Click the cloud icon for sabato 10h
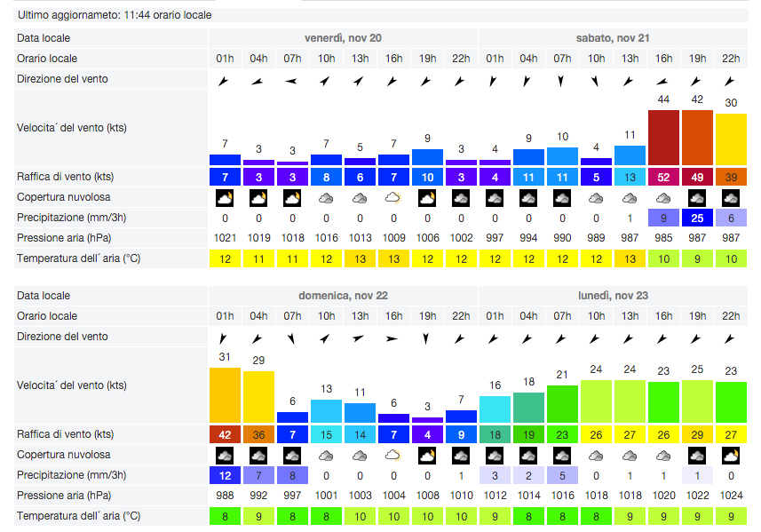 (x=596, y=198)
